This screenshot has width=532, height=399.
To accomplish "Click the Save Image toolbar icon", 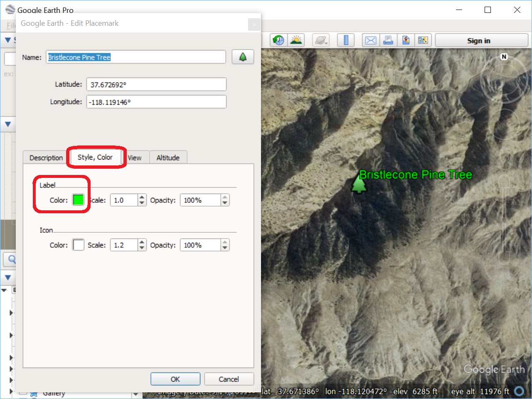I will (x=406, y=40).
